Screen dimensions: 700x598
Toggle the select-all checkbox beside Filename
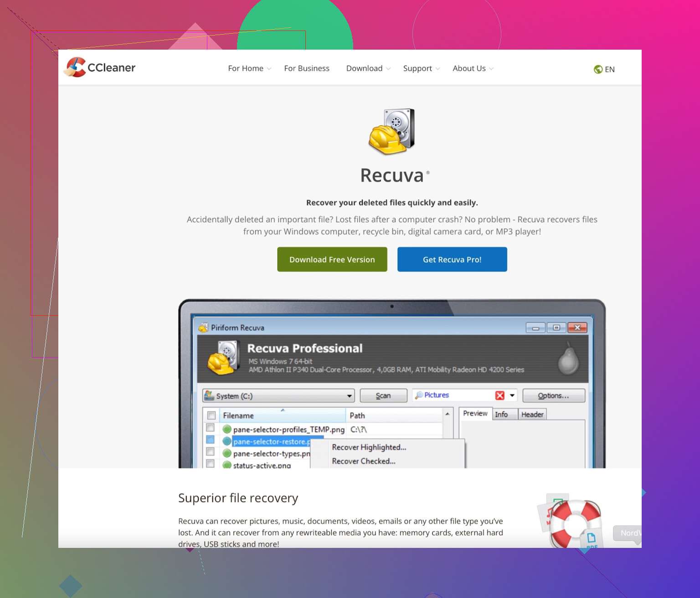click(211, 415)
